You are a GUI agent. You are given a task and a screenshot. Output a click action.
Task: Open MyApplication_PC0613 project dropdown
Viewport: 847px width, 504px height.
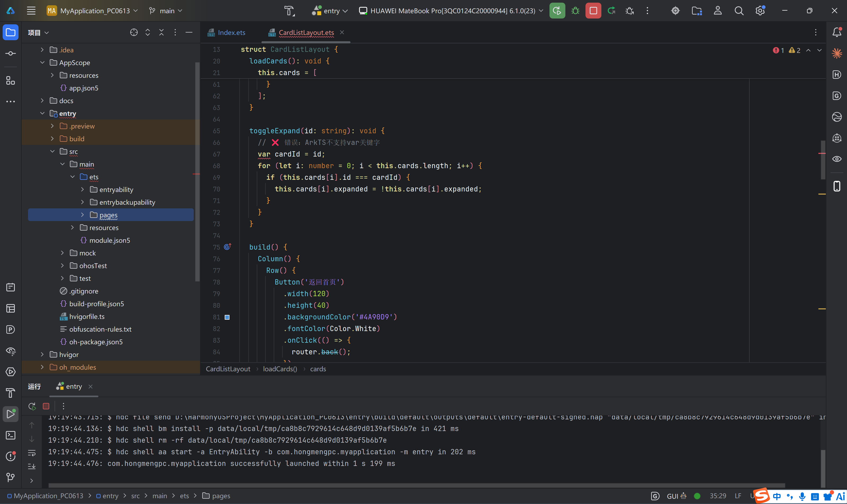92,11
